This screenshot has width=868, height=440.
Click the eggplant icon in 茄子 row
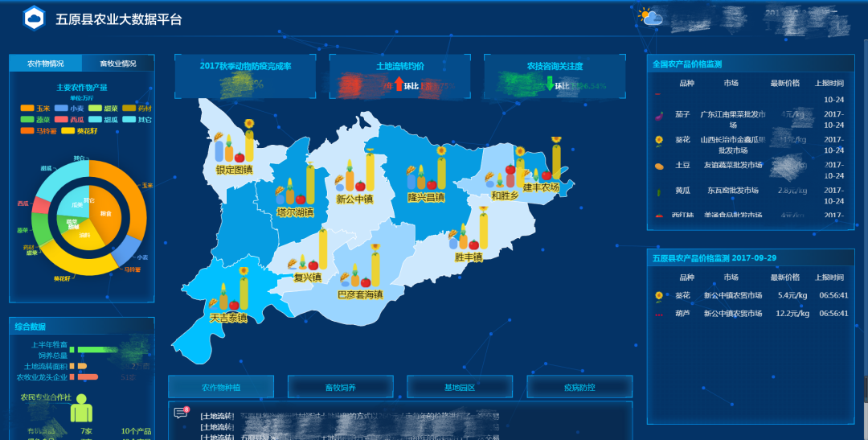659,116
